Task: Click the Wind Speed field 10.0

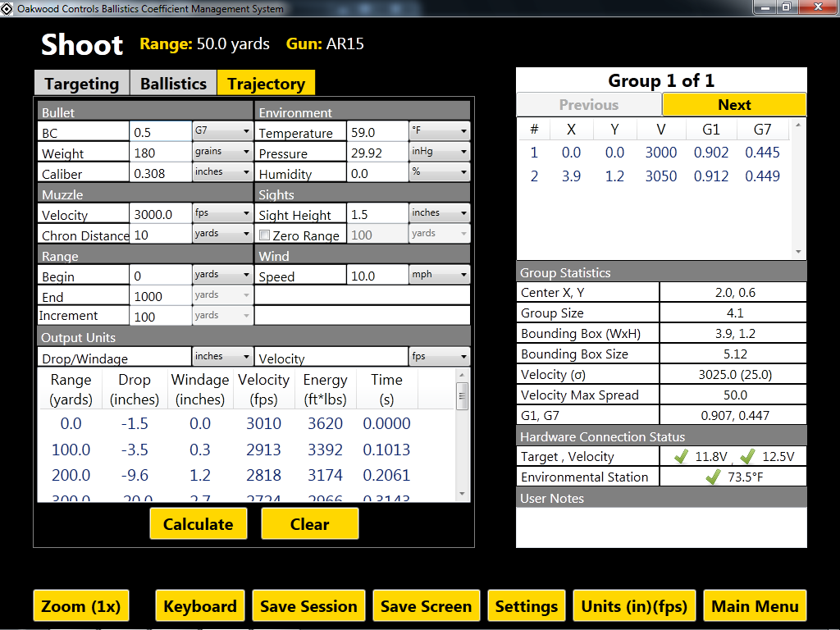Action: click(377, 276)
